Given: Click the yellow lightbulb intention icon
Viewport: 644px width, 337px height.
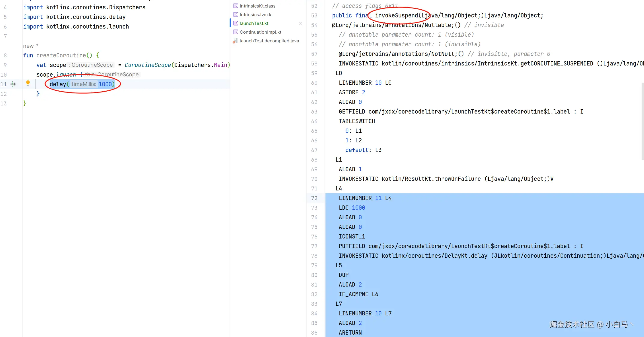Looking at the screenshot, I should 28,83.
